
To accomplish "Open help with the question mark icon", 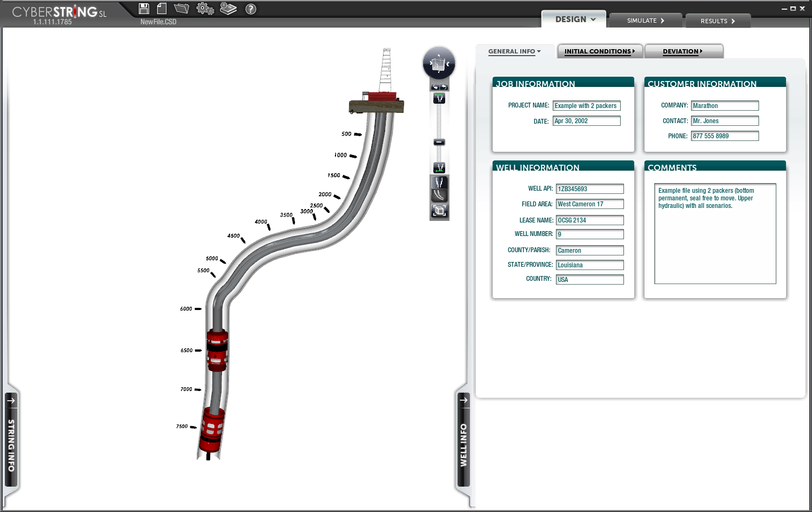I will 251,9.
